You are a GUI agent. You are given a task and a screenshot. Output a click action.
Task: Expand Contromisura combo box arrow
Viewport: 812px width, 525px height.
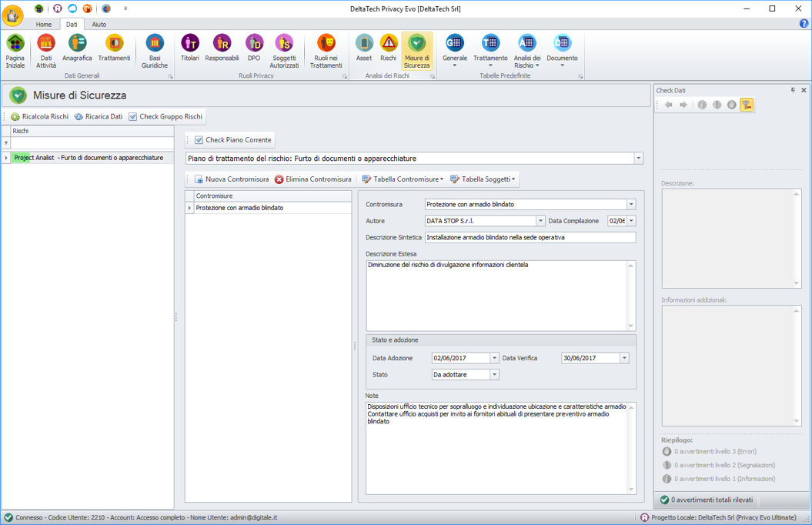tap(631, 205)
